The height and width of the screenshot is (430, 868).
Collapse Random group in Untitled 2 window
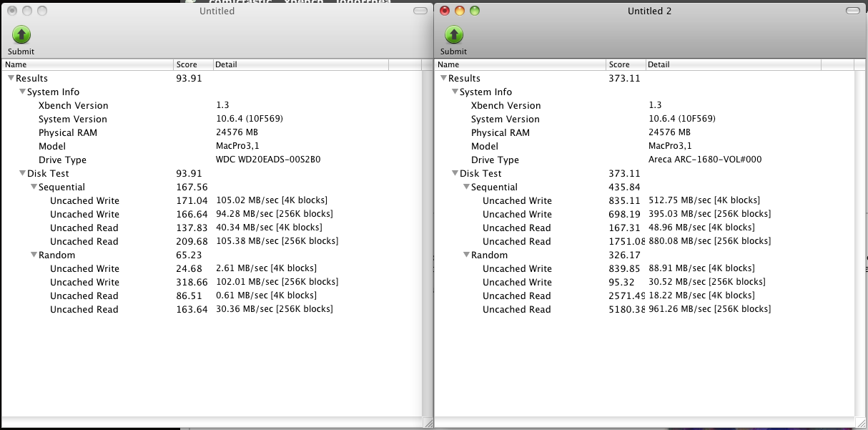coord(466,255)
